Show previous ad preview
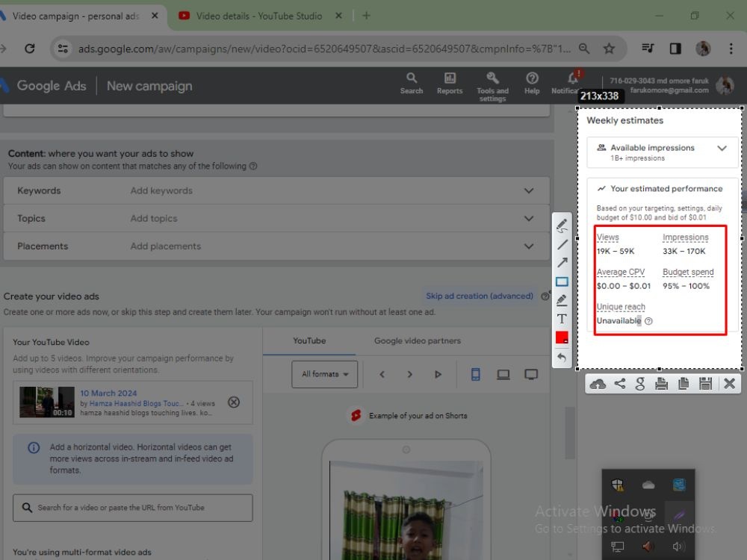 click(x=382, y=374)
